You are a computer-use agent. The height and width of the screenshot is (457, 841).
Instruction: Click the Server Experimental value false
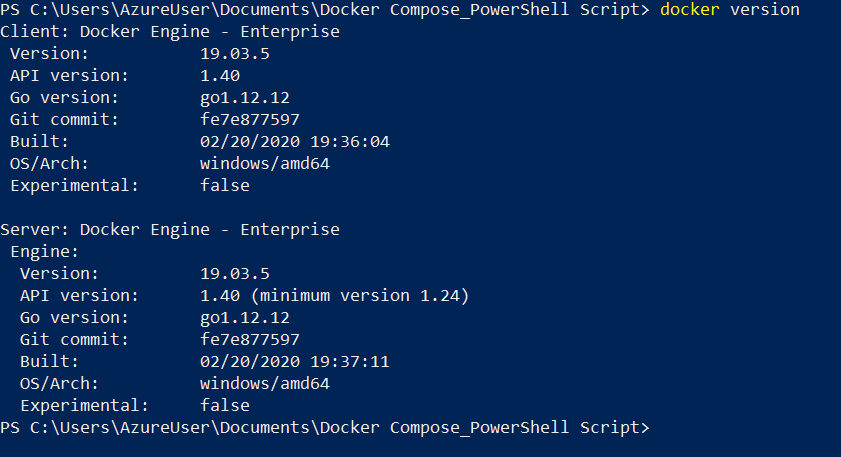click(x=225, y=406)
